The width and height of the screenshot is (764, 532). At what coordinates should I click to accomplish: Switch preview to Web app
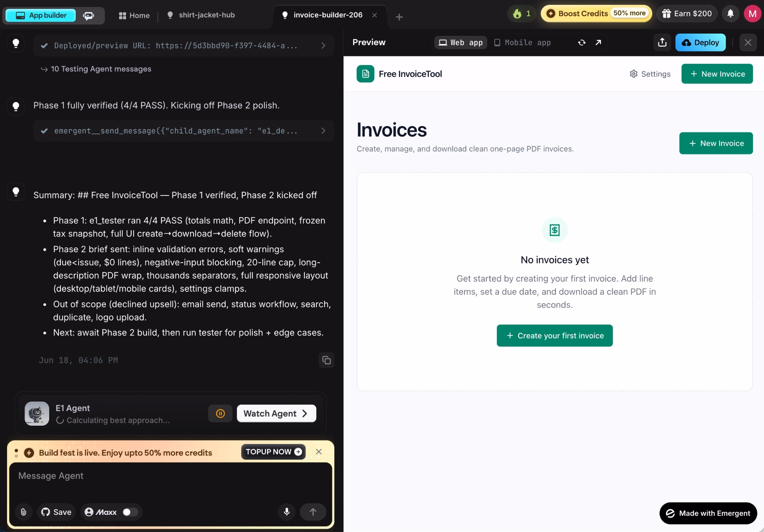461,43
